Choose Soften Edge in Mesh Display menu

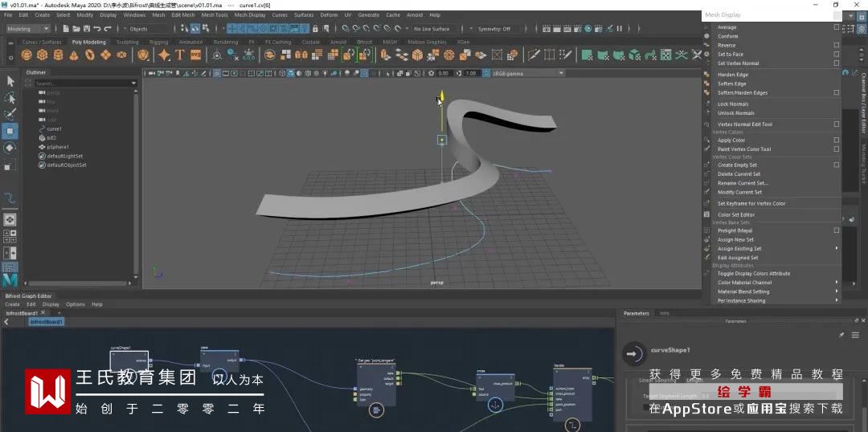tap(732, 84)
